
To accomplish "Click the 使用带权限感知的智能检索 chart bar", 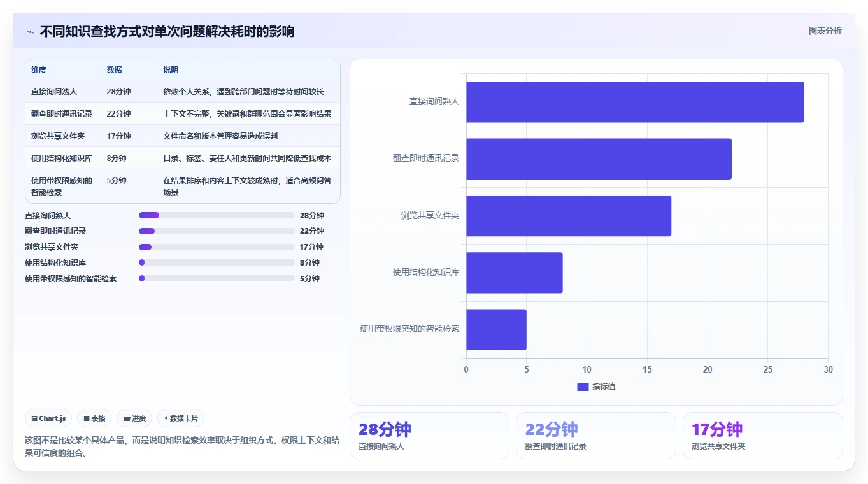I will pos(496,329).
